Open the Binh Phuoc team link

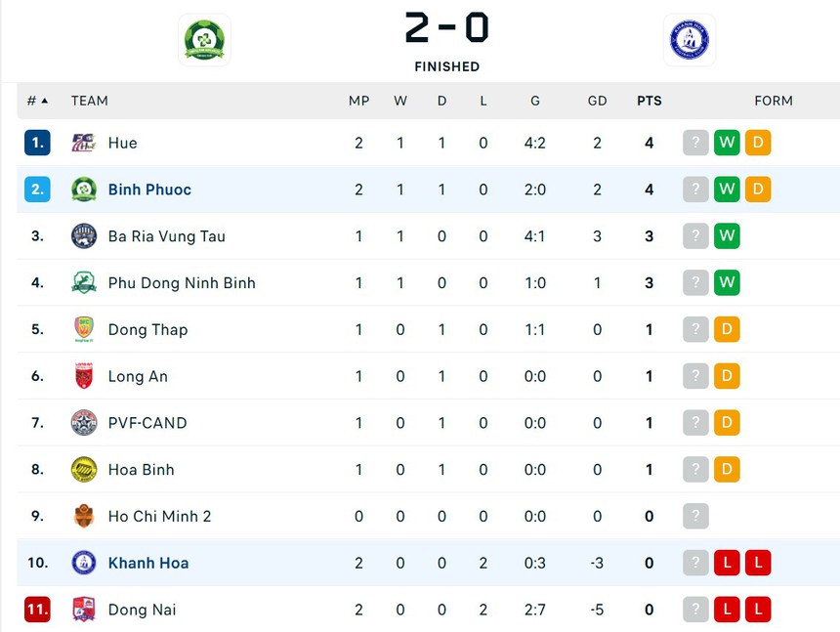click(149, 190)
